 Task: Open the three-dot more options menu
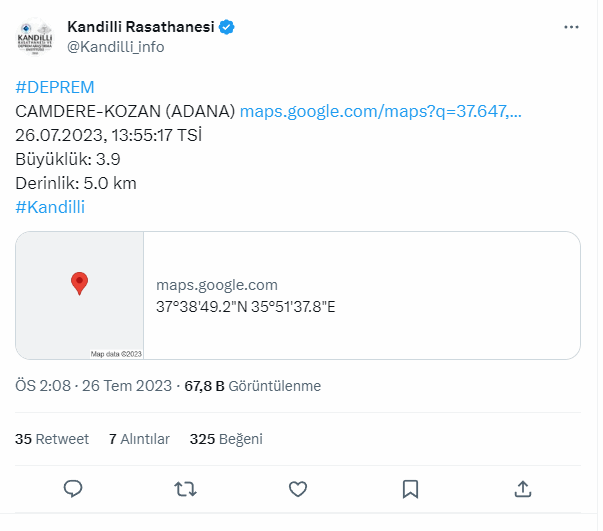click(x=571, y=27)
